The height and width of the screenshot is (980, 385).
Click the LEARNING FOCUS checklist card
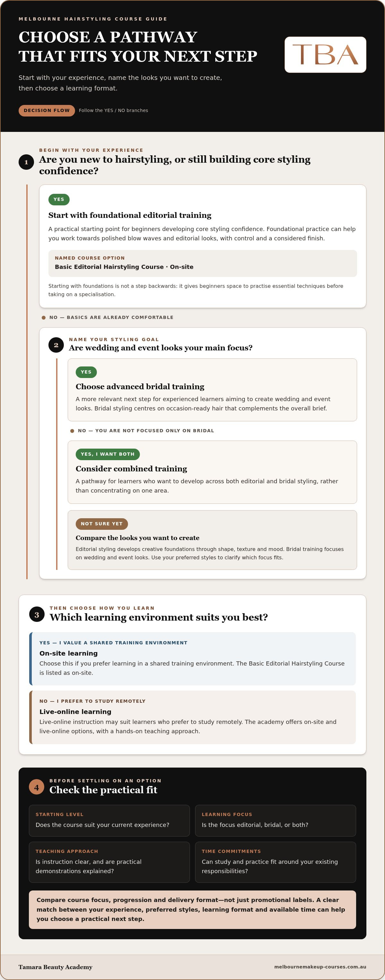pos(275,820)
